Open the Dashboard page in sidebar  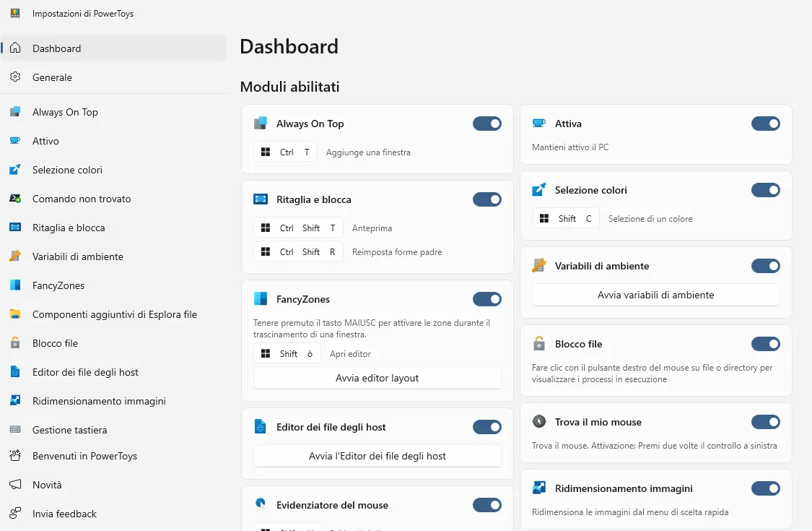tap(114, 48)
